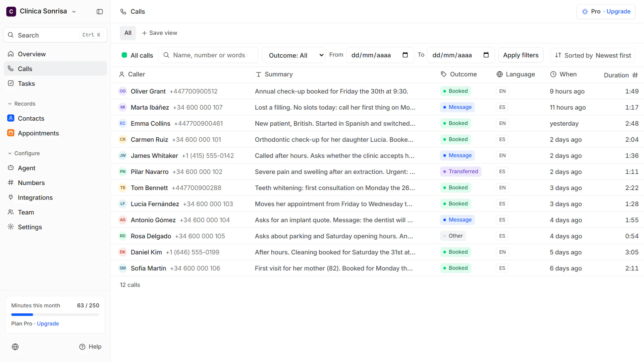The width and height of the screenshot is (644, 362).
Task: Collapse the Configure section
Action: click(24, 154)
